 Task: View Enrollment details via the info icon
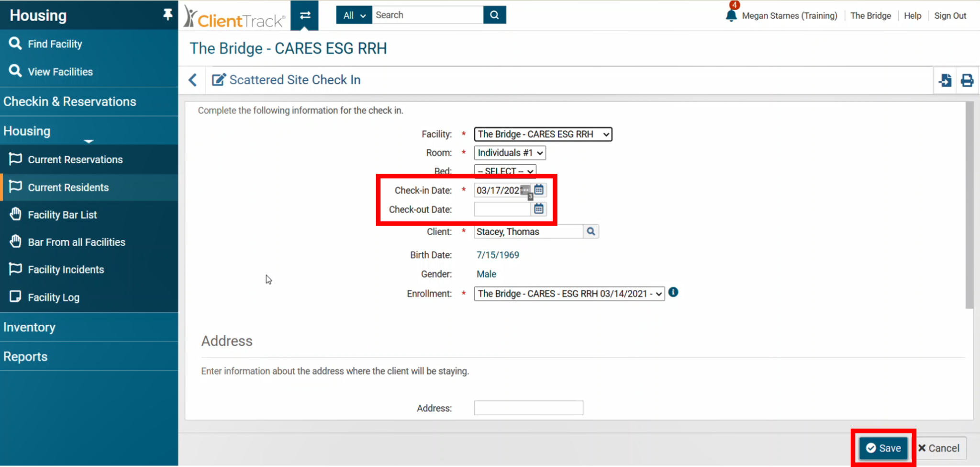(673, 292)
